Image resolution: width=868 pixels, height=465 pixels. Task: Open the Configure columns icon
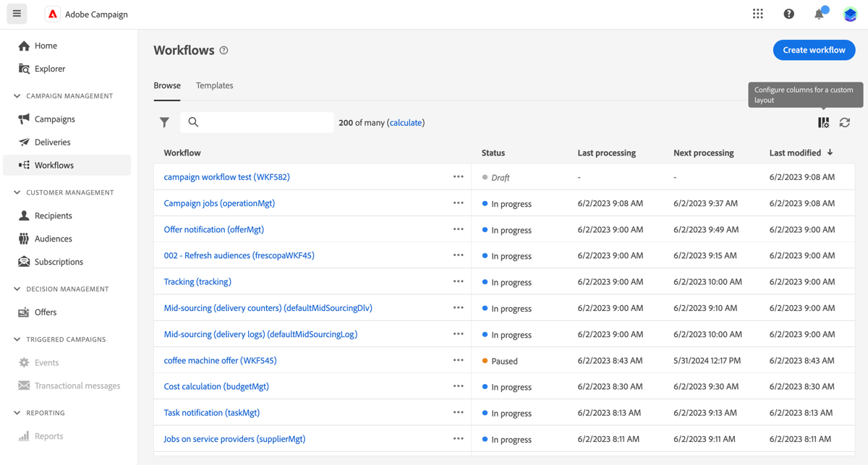[823, 122]
